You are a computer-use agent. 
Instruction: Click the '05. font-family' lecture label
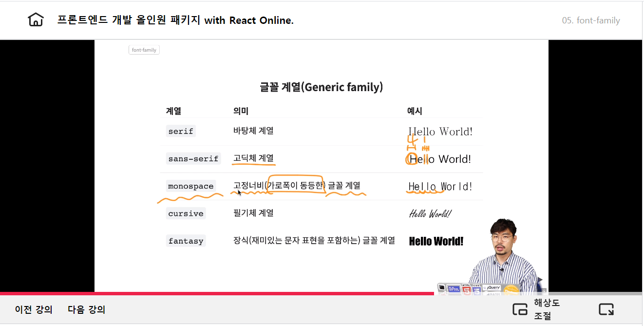(590, 20)
